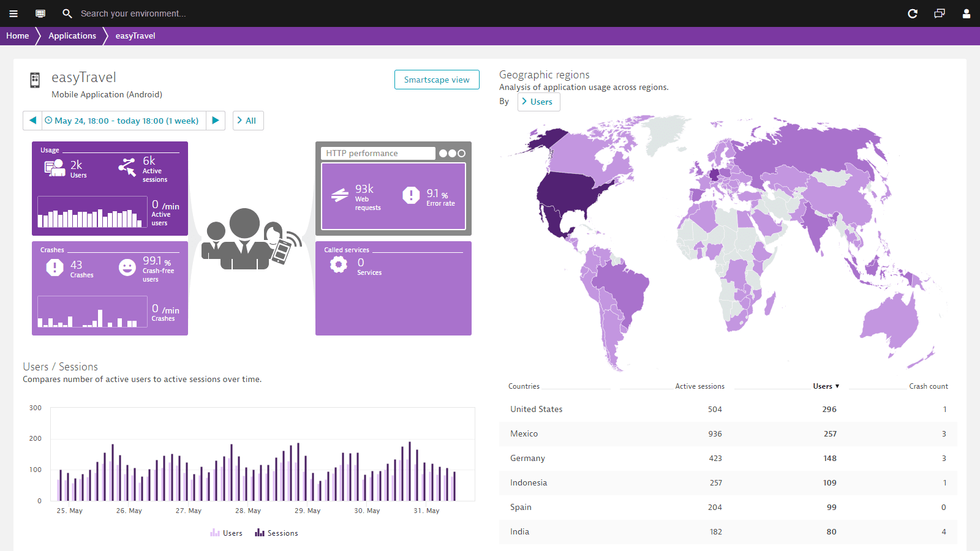Viewport: 980px width, 551px height.
Task: Expand the By Users region selector
Action: click(x=539, y=102)
